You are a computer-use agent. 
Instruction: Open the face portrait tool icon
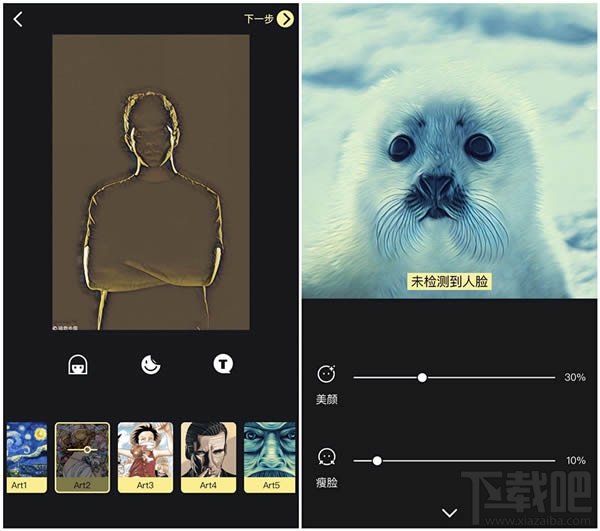click(78, 365)
